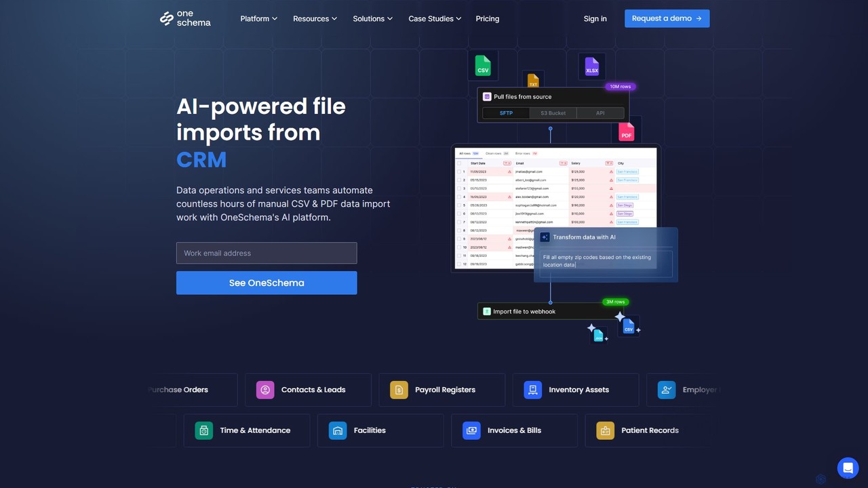
Task: Focus the Work email address field
Action: coord(267,253)
